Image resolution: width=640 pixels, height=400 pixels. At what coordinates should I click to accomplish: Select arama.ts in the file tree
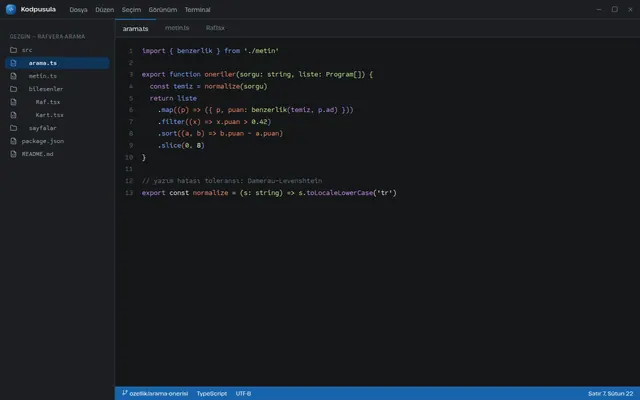(57, 63)
